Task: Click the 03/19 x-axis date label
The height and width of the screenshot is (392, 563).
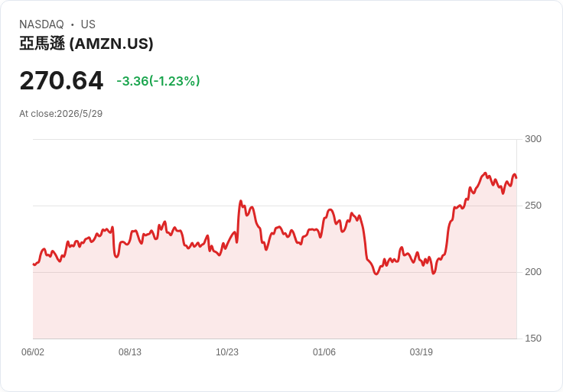Action: click(x=421, y=352)
